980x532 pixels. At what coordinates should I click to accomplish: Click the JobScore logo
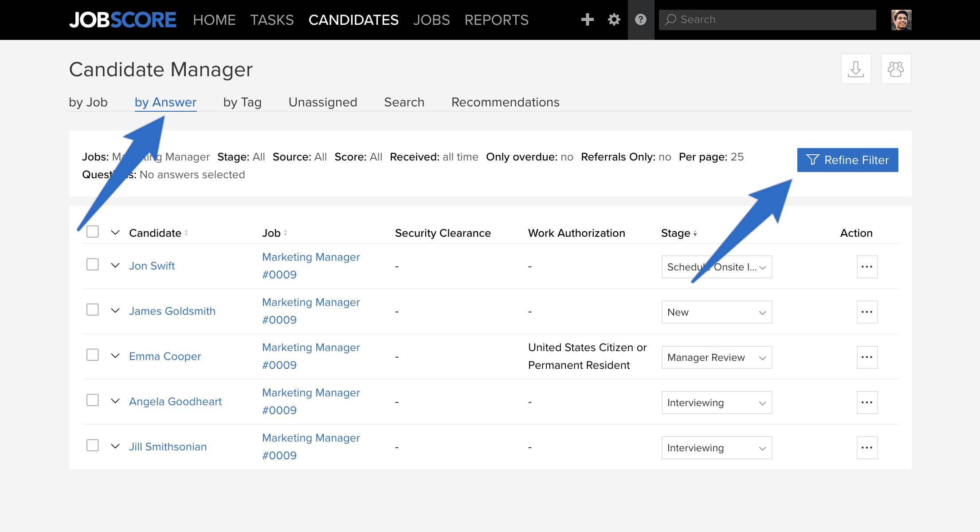pyautogui.click(x=123, y=20)
